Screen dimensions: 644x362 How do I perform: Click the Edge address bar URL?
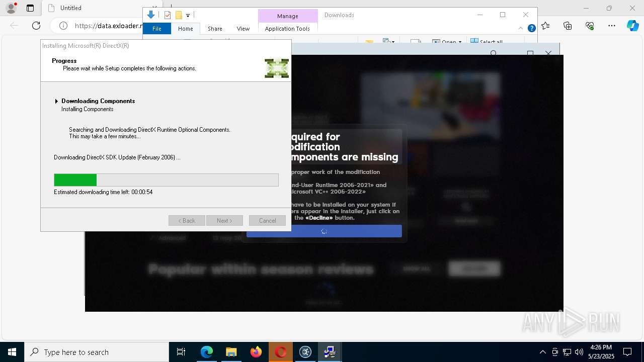(x=109, y=26)
